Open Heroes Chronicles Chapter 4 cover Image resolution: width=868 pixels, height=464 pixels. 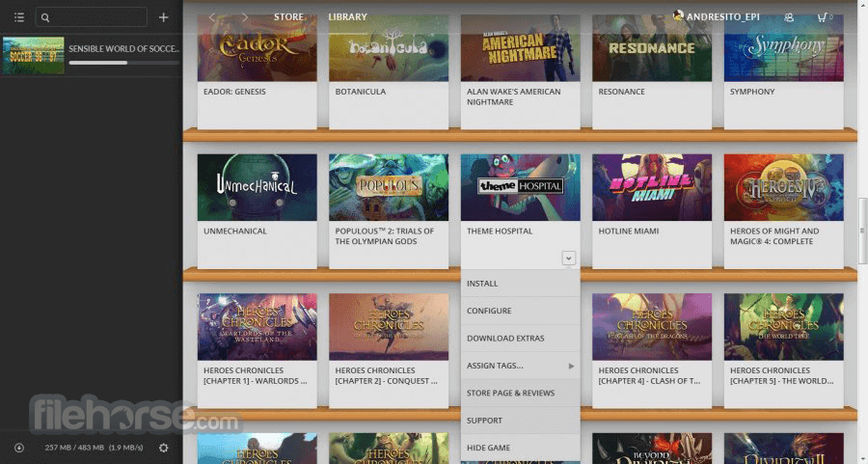click(x=652, y=327)
